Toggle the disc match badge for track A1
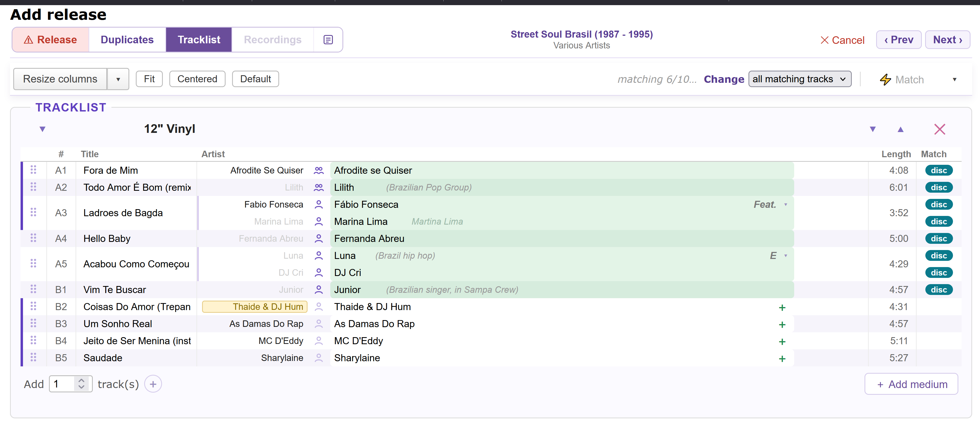Screen dimensions: 980x437 tap(939, 170)
